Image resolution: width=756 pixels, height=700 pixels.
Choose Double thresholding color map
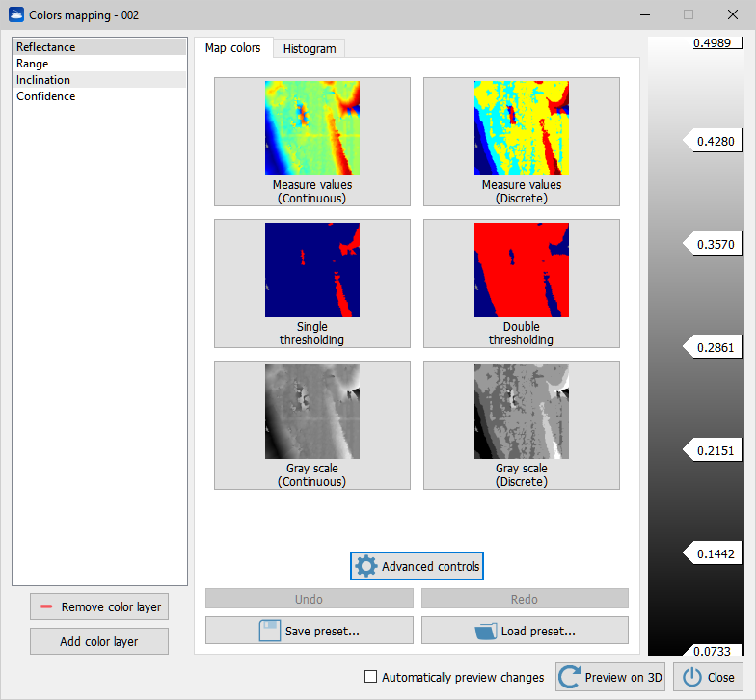pyautogui.click(x=521, y=283)
